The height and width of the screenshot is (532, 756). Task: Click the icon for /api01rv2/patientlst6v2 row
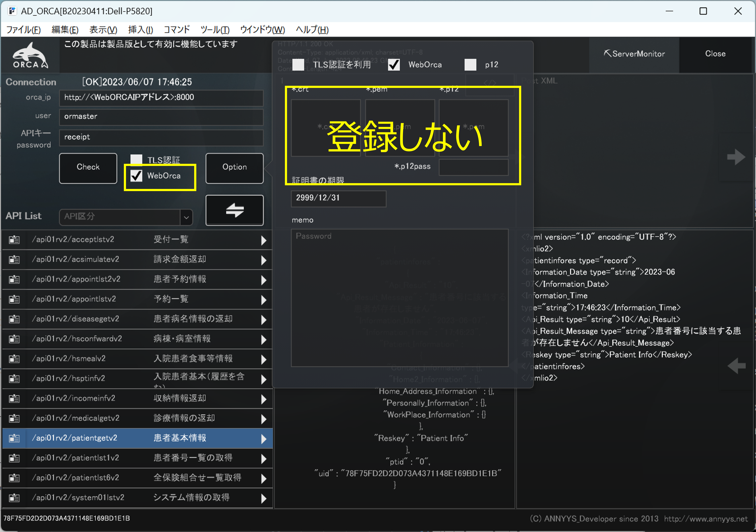tap(14, 478)
